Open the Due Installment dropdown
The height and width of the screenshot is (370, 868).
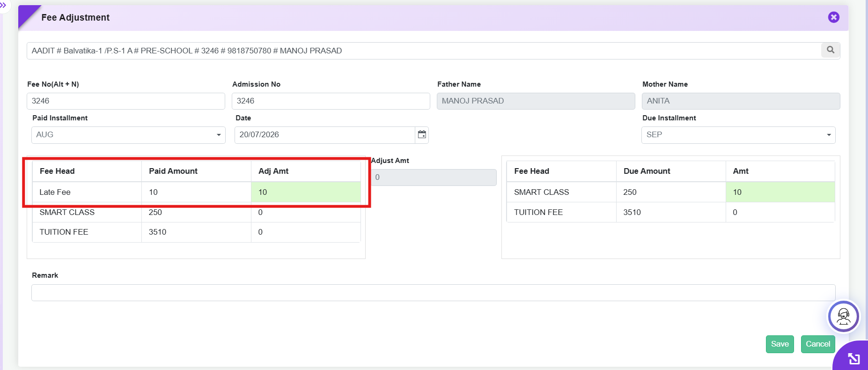pos(738,135)
